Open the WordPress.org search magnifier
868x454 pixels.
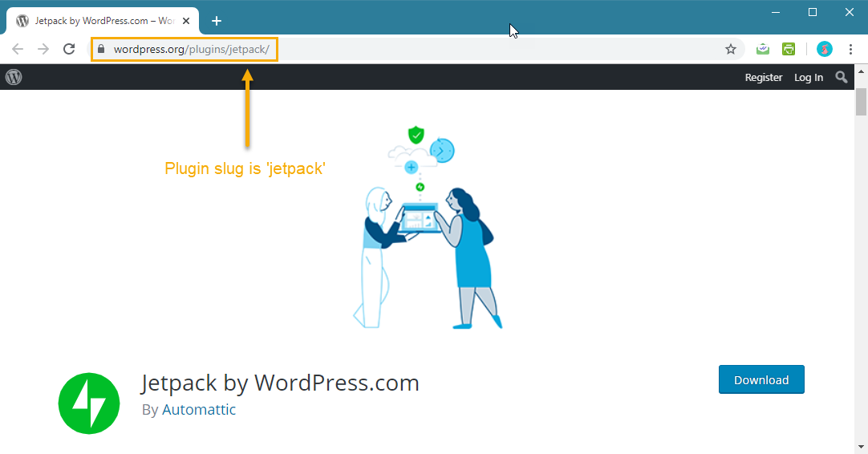[842, 77]
